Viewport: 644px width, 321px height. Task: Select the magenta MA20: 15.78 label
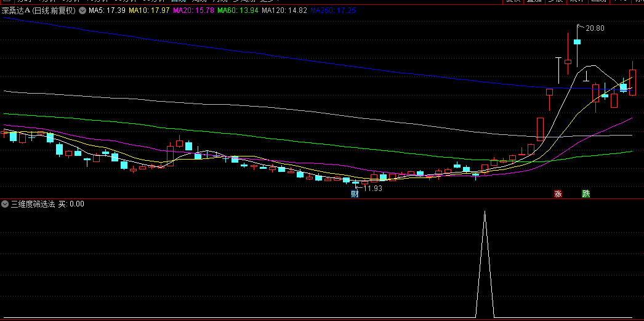[193, 10]
